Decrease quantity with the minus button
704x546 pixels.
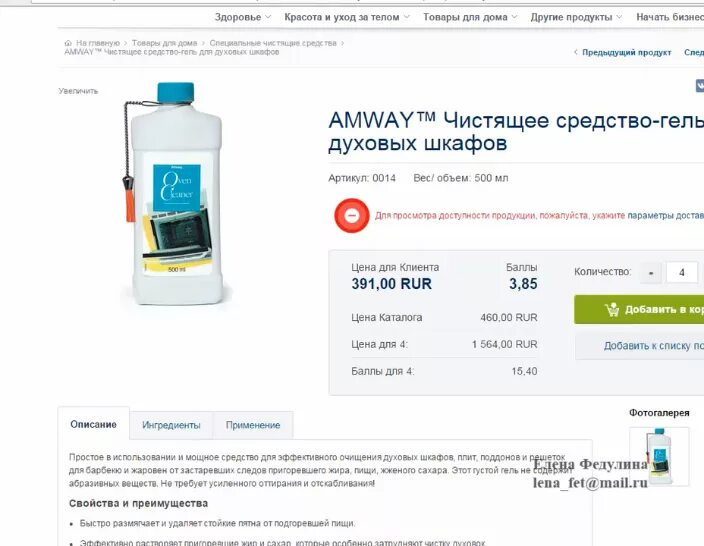coord(651,273)
